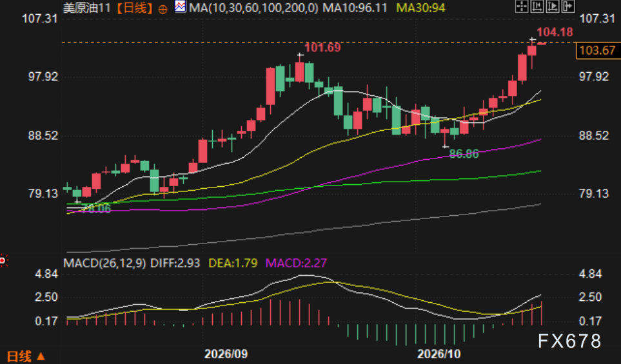Toggle the crosshair cursor icon
This screenshot has height=364, width=621.
pos(522,6)
